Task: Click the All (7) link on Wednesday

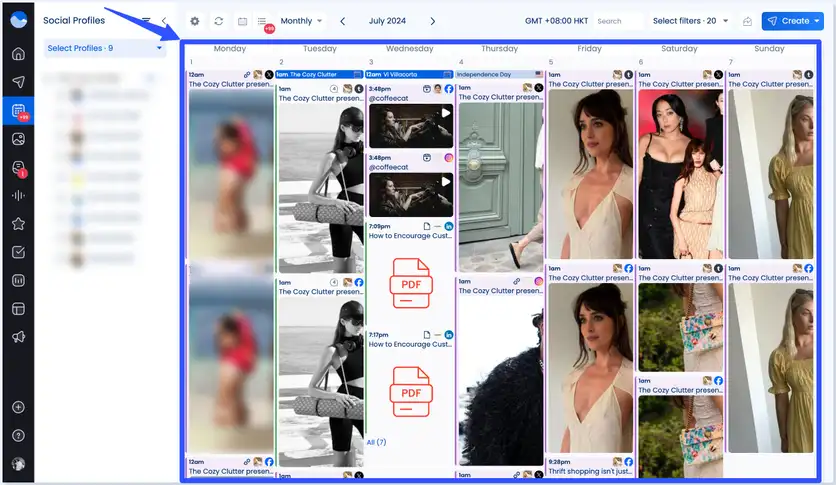Action: click(376, 442)
